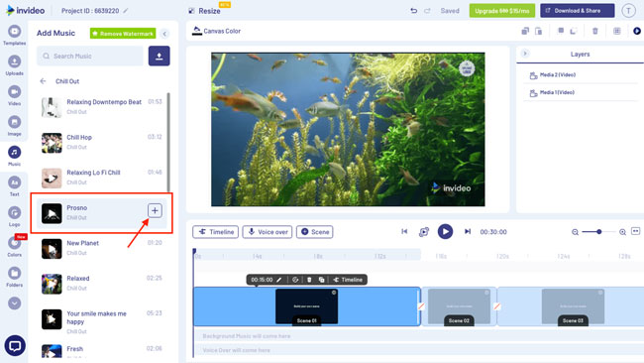Open the Logo sidebar icon
The width and height of the screenshot is (644, 363).
point(15,216)
